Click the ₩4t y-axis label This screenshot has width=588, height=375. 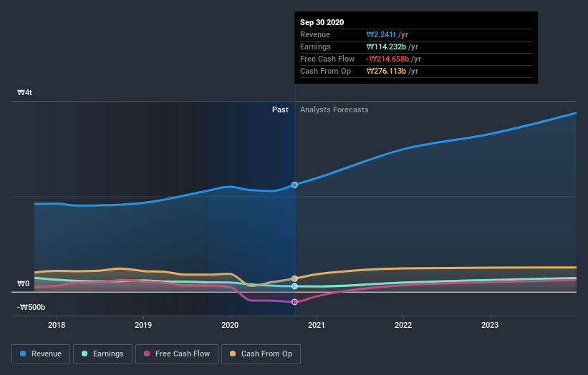point(24,92)
